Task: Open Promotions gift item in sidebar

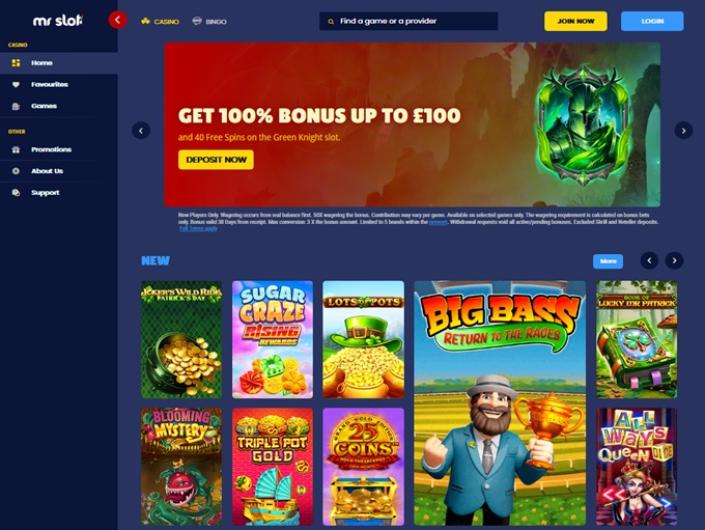Action: (59, 149)
